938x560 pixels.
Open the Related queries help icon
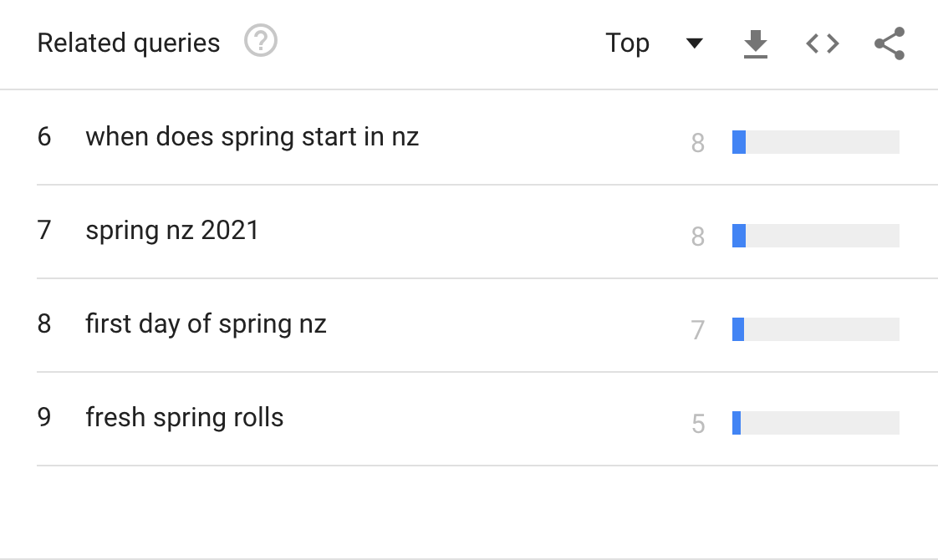tap(261, 41)
